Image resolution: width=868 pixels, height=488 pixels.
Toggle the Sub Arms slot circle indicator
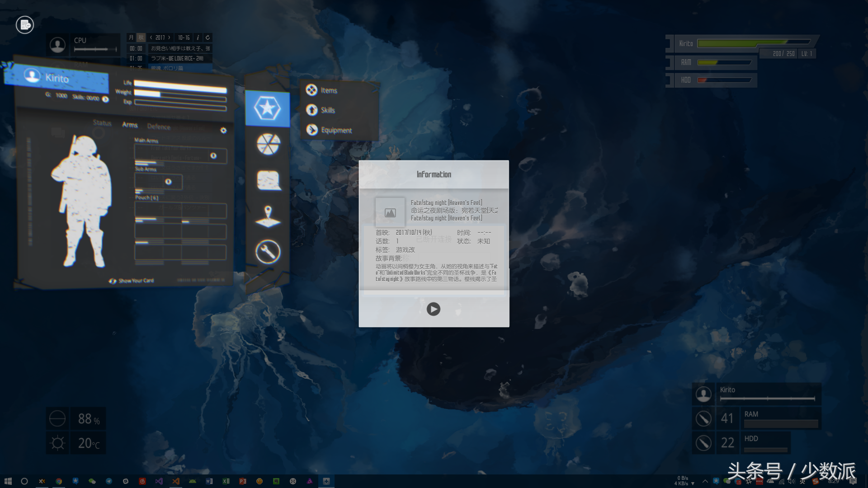pos(168,182)
